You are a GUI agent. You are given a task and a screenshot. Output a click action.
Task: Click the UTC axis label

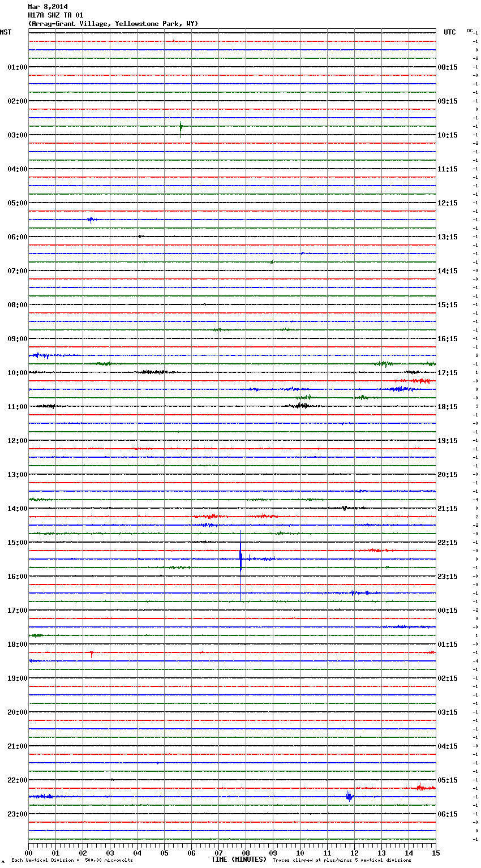450,32
